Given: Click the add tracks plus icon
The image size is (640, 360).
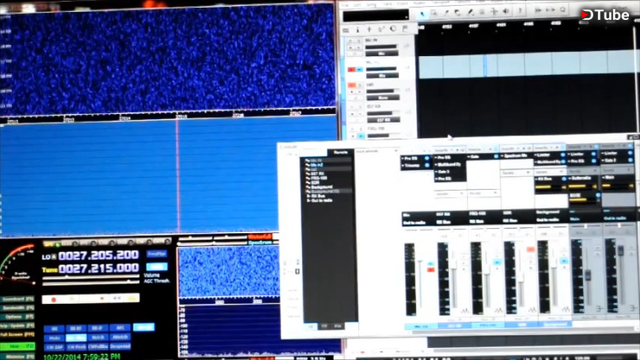Looking at the screenshot, I should (x=369, y=29).
